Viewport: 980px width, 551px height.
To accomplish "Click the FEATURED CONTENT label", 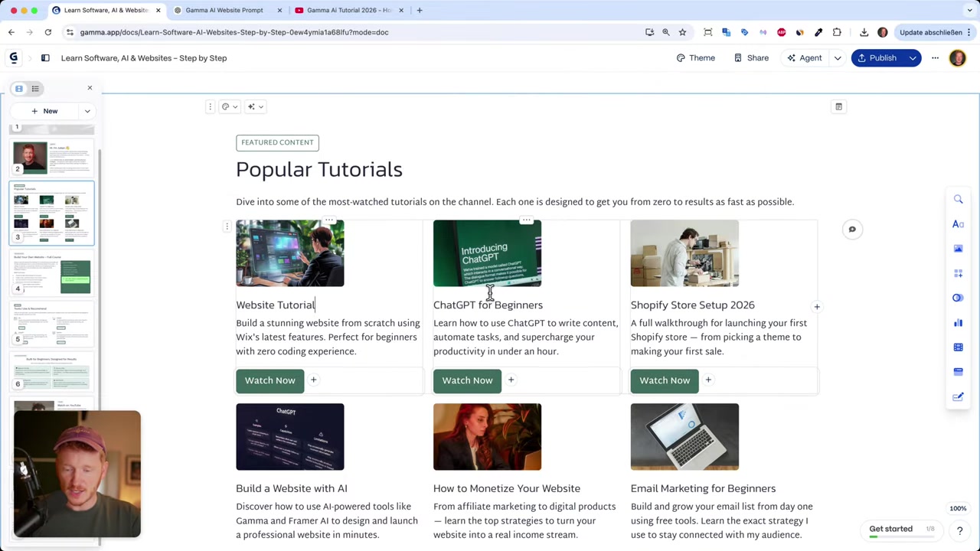I will pyautogui.click(x=277, y=142).
